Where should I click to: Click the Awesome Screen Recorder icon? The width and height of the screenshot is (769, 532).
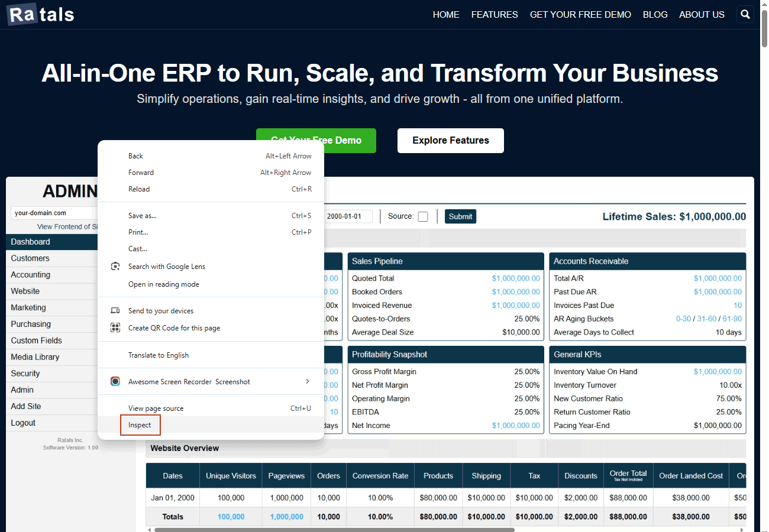point(115,382)
